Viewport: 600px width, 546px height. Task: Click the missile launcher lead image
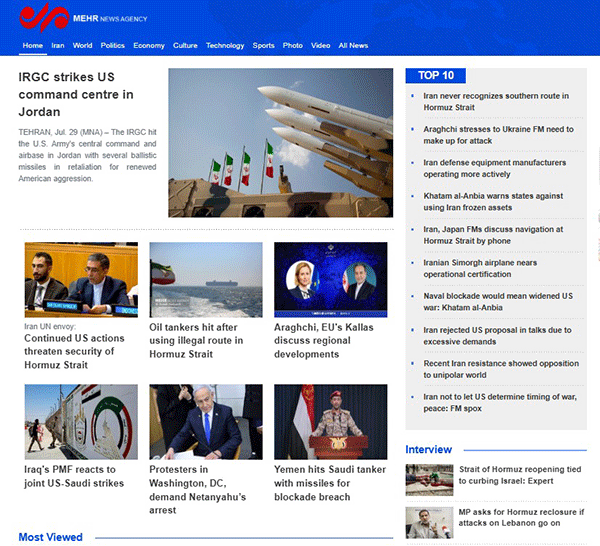click(x=280, y=143)
